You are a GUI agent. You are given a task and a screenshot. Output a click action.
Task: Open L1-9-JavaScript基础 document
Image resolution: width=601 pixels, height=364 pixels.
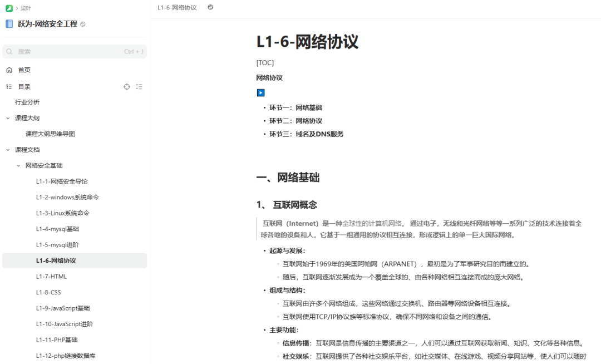click(x=63, y=308)
